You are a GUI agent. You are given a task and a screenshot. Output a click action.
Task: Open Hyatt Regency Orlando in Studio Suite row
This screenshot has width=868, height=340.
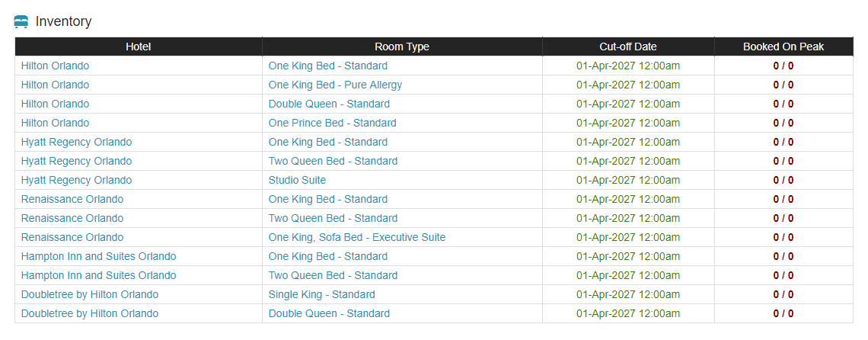point(76,180)
